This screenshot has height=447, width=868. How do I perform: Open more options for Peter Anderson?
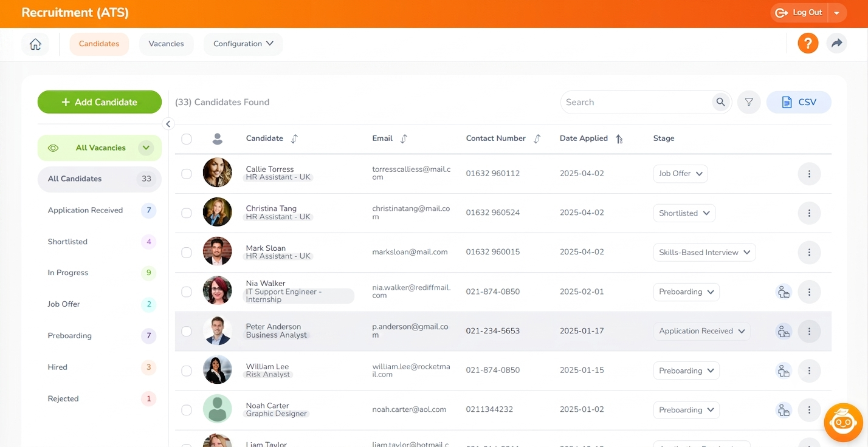(x=809, y=332)
